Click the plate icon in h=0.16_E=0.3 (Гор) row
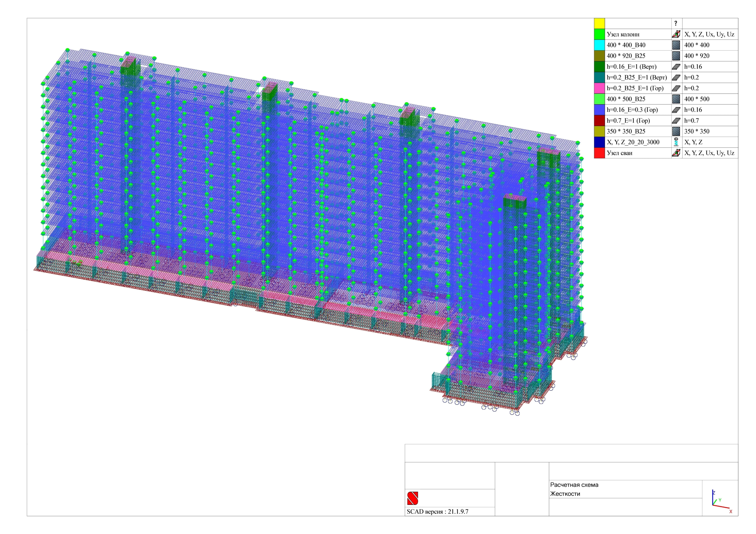The height and width of the screenshot is (534, 756). pos(676,110)
